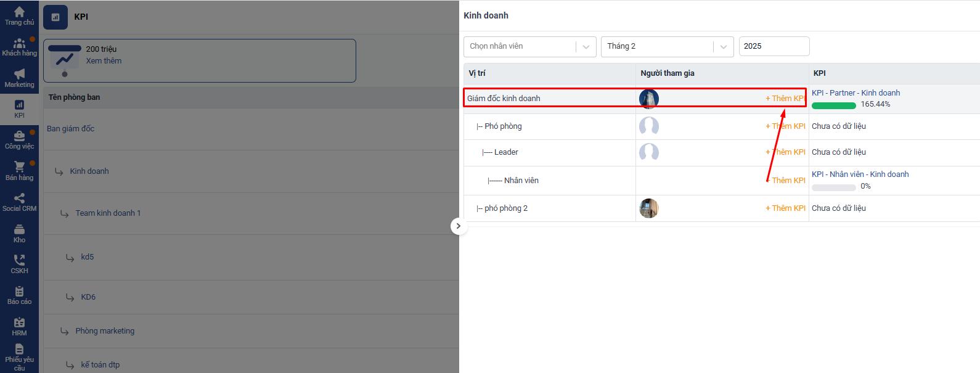The width and height of the screenshot is (980, 373).
Task: Open Social CRM share icon
Action: pyautogui.click(x=19, y=202)
